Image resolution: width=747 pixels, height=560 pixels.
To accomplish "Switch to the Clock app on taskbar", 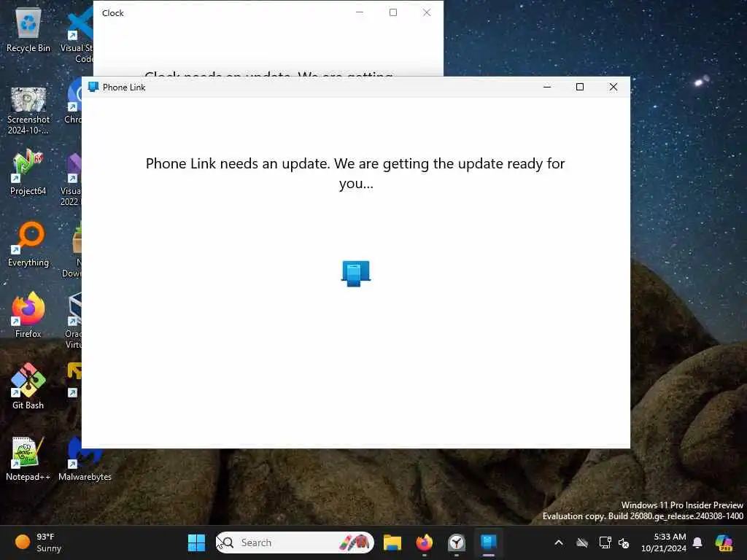I will point(457,542).
